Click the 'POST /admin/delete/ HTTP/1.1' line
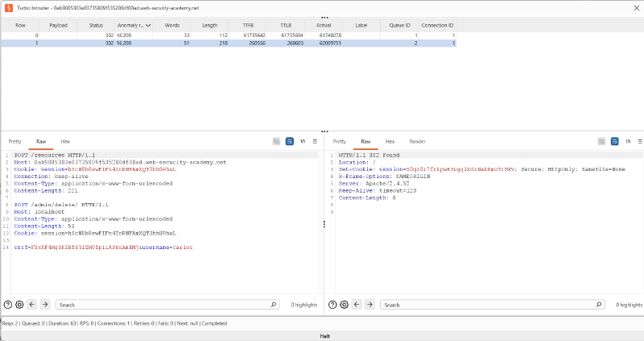This screenshot has height=341, width=644. pyautogui.click(x=61, y=205)
